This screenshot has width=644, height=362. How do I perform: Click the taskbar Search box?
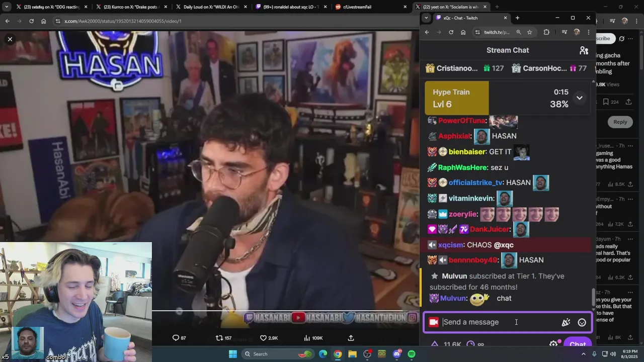pos(278,354)
